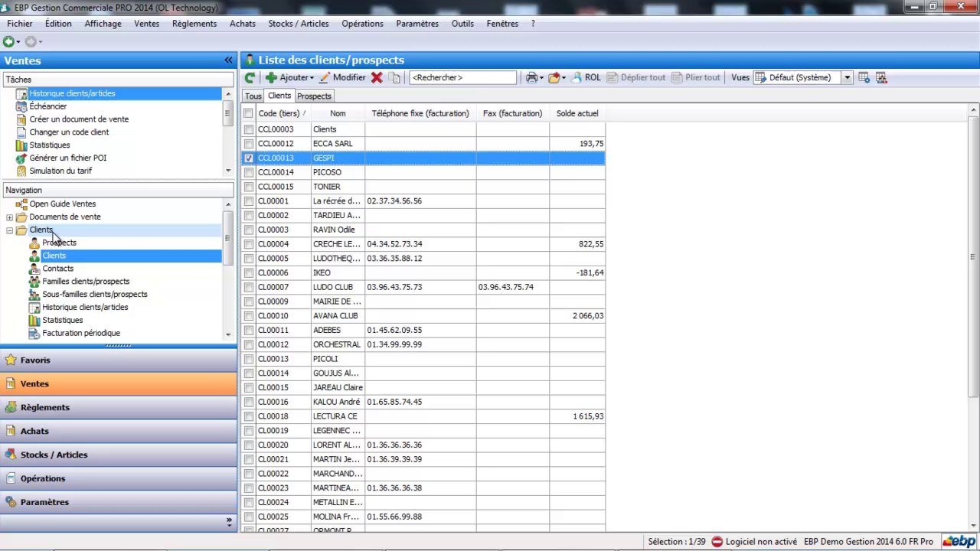
Task: Launch Créer un document de vente task
Action: click(x=79, y=119)
